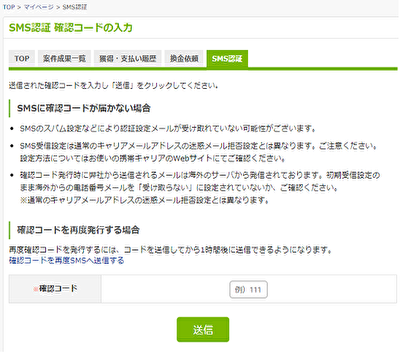The height and width of the screenshot is (360, 400).
Task: Select the 換金依頼 tab
Action: pos(184,58)
